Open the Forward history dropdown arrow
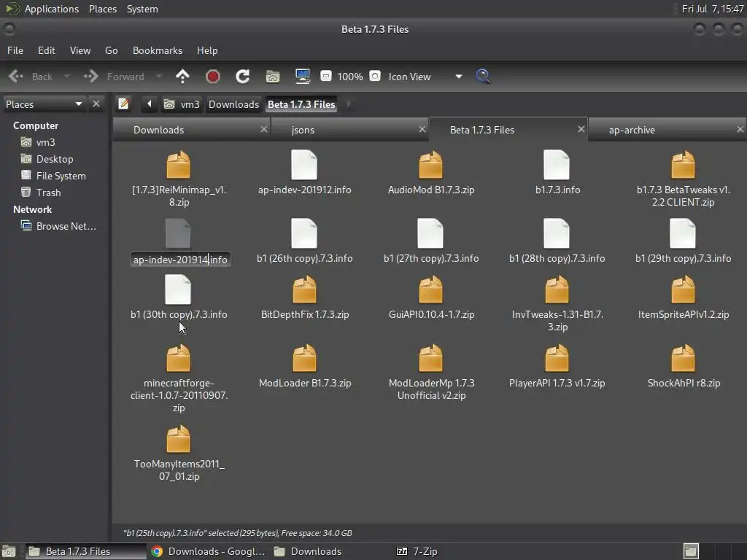The width and height of the screenshot is (747, 560). pos(159,76)
